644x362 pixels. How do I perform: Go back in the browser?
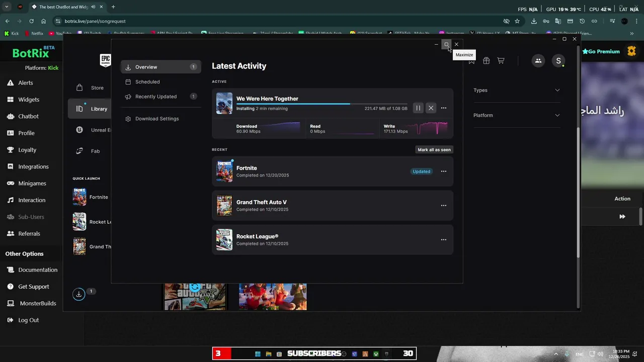pos(7,21)
